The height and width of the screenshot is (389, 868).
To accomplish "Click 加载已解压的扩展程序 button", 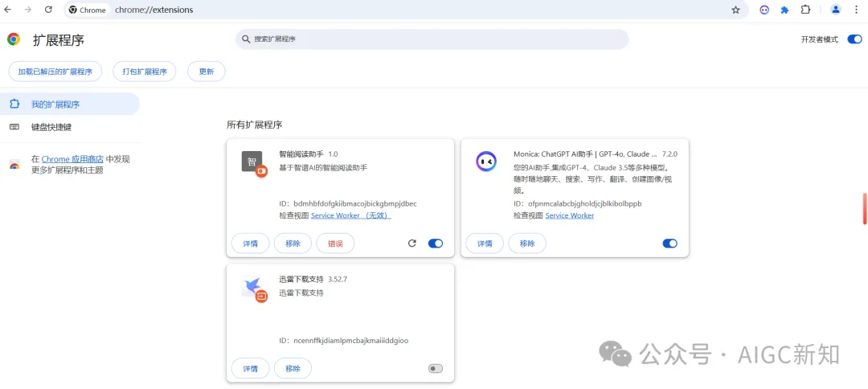I will pyautogui.click(x=55, y=72).
